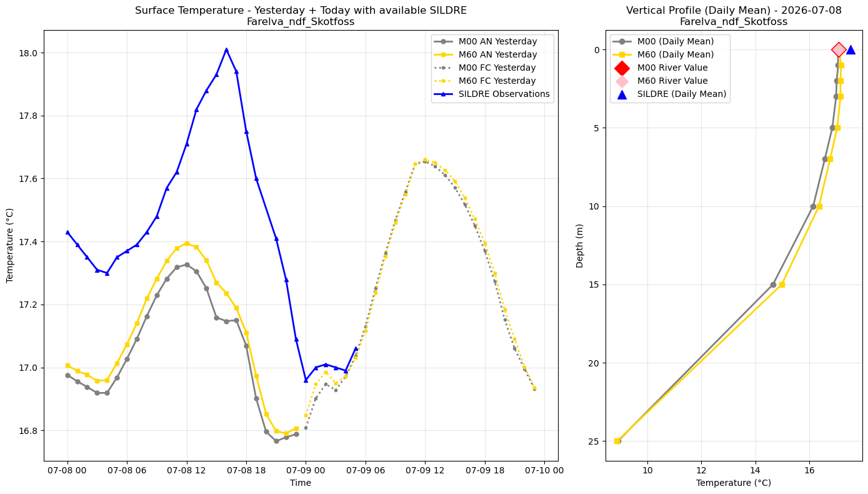
Task: Click the 'Depth (m)' axis label
Action: [x=580, y=245]
